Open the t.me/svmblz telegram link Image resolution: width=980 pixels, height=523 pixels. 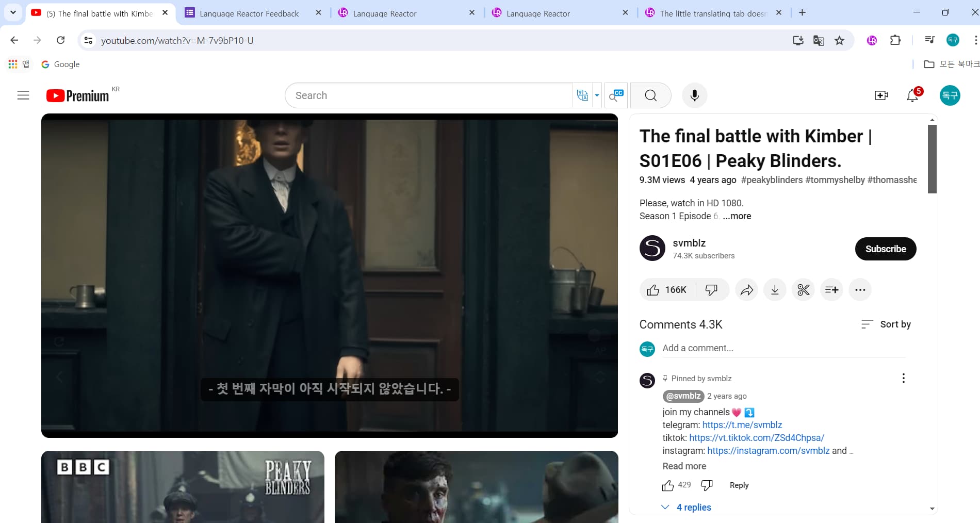pyautogui.click(x=742, y=425)
